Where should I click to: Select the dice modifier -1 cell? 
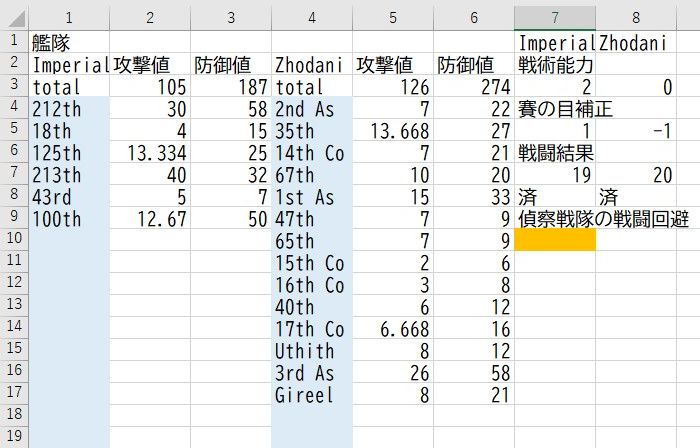(x=636, y=130)
